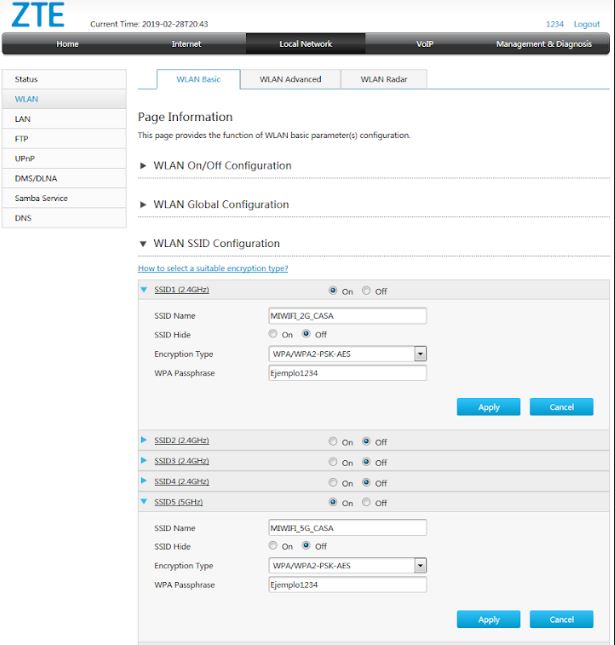The height and width of the screenshot is (645, 615).
Task: Switch to the WLAN Radar tab
Action: click(384, 79)
